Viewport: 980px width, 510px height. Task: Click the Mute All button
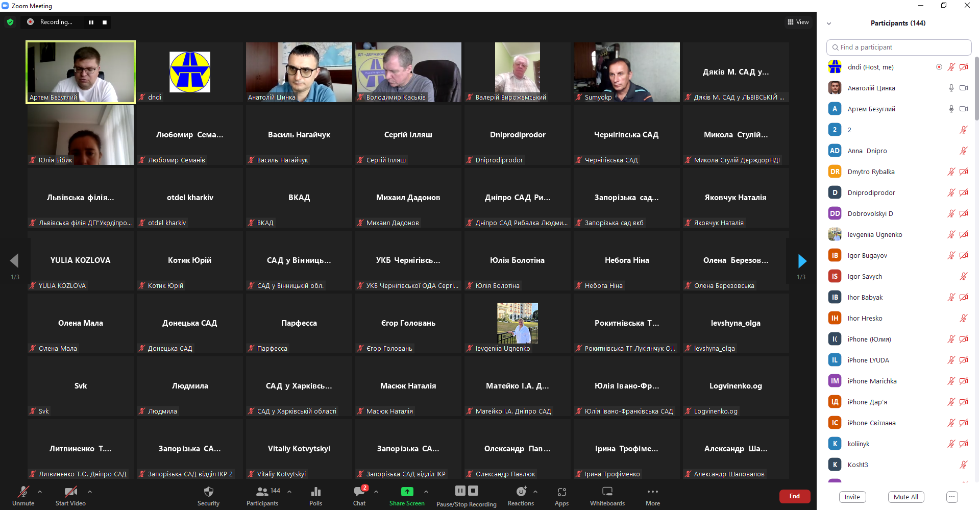click(x=906, y=497)
